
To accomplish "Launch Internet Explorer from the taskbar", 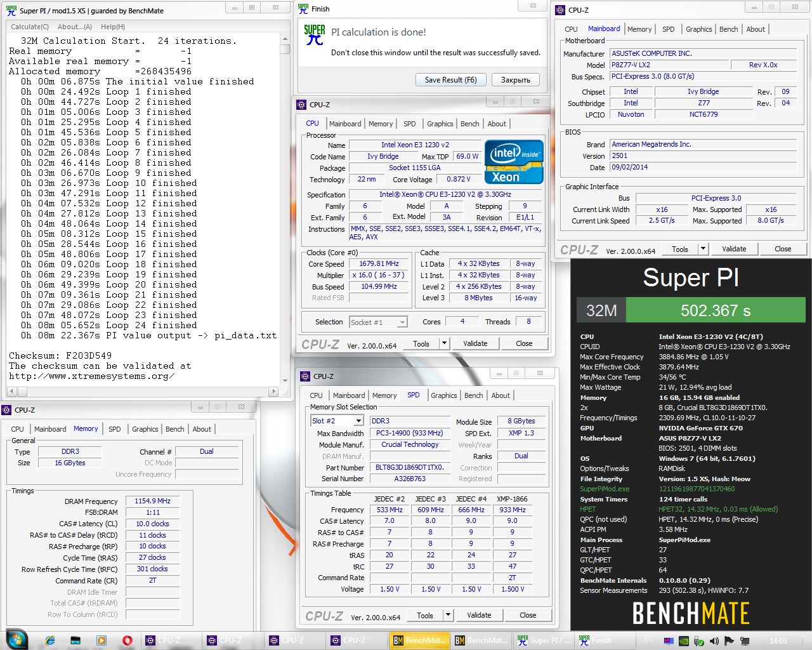I will (x=50, y=640).
